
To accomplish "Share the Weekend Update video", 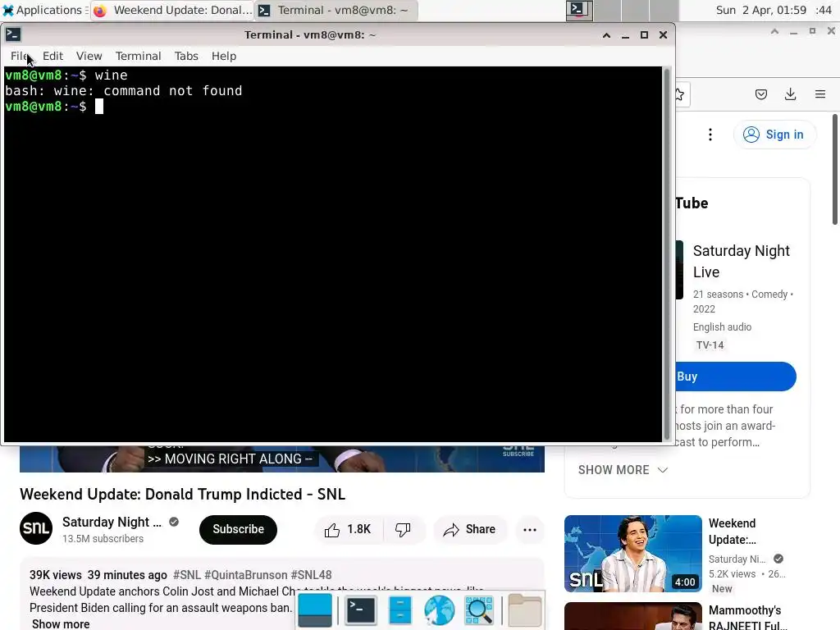I will [469, 529].
